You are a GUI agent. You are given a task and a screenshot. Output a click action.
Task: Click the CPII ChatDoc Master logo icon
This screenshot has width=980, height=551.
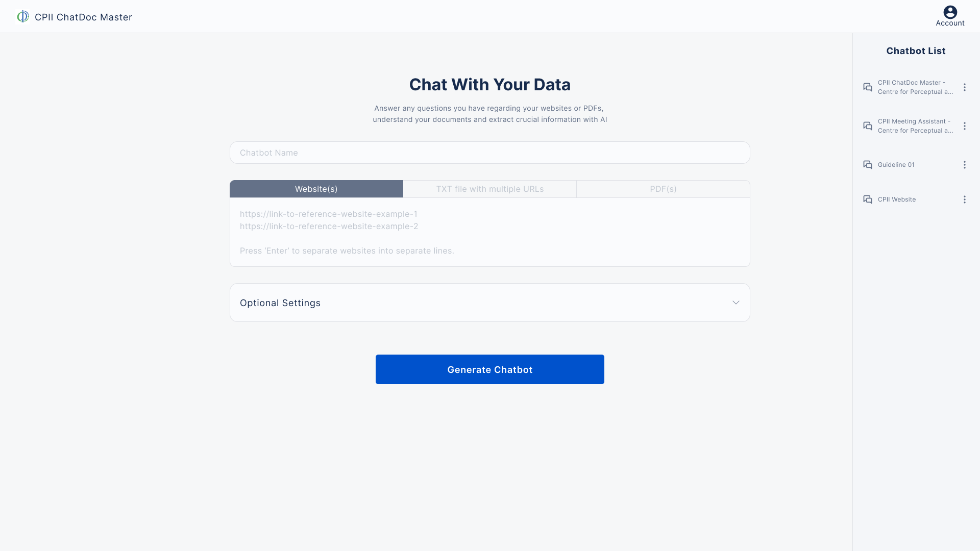tap(22, 16)
